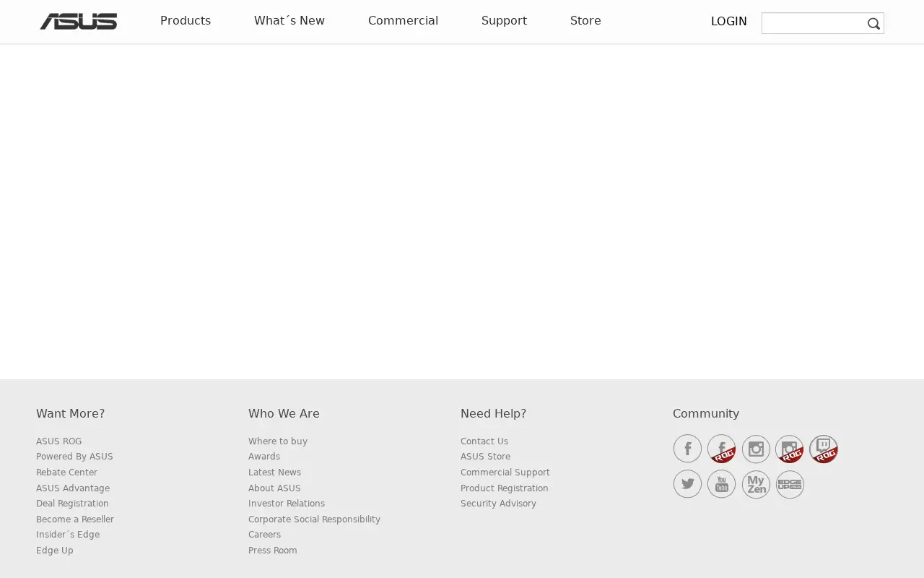Open the Commercial Support link
The width and height of the screenshot is (924, 578).
505,473
